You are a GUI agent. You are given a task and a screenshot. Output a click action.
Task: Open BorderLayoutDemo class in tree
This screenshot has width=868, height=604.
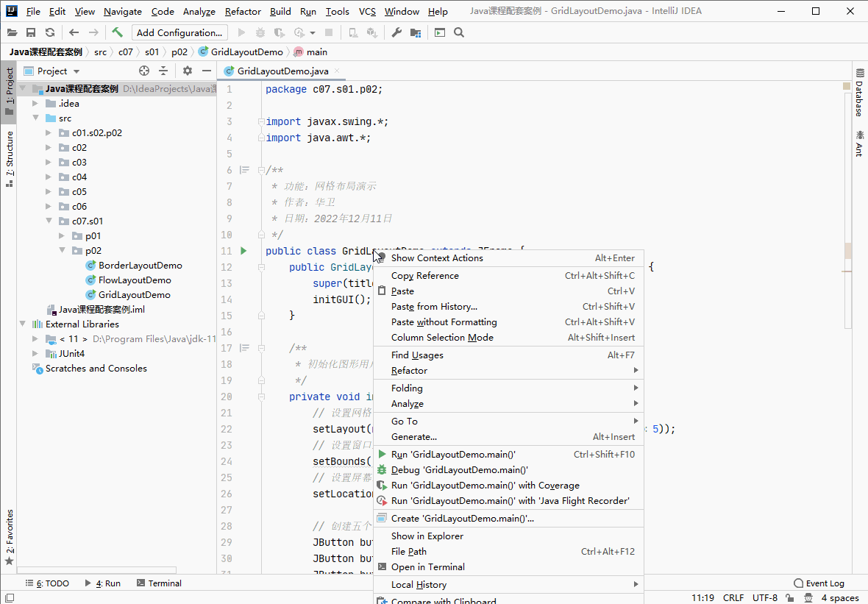(x=134, y=265)
